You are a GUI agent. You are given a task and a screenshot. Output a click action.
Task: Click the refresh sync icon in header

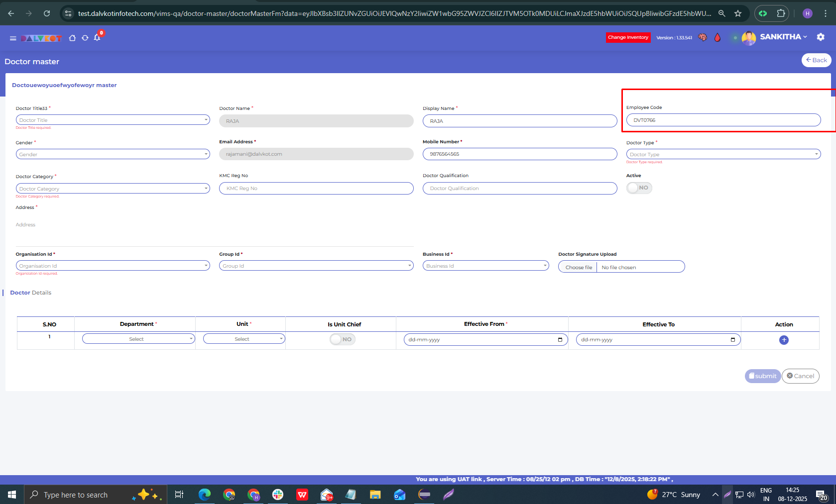pyautogui.click(x=85, y=38)
